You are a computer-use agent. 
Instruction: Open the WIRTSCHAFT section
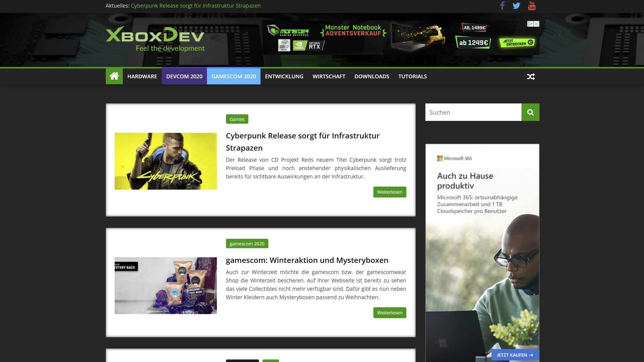(x=329, y=76)
